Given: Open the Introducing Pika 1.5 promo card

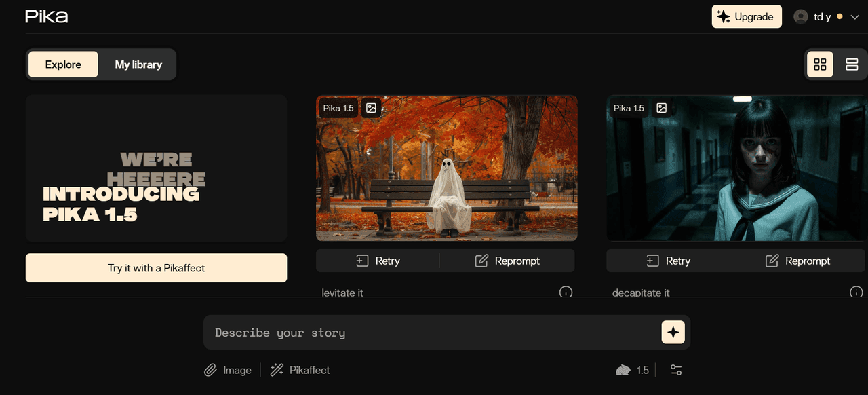Looking at the screenshot, I should (x=157, y=168).
